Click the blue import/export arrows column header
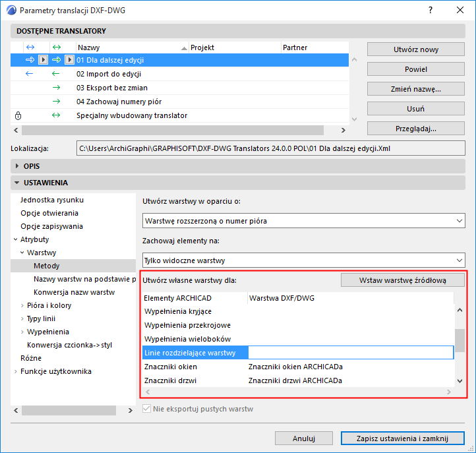 (30, 47)
